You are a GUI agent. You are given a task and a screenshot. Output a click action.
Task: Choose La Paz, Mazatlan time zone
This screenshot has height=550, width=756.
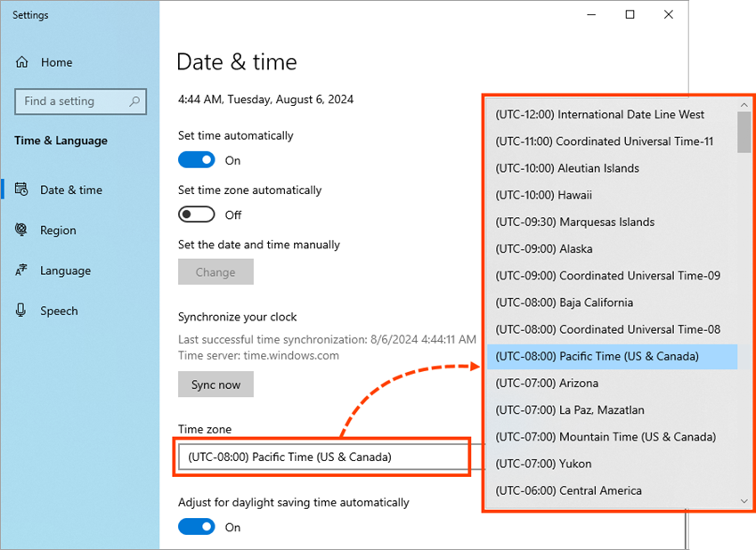(612, 410)
